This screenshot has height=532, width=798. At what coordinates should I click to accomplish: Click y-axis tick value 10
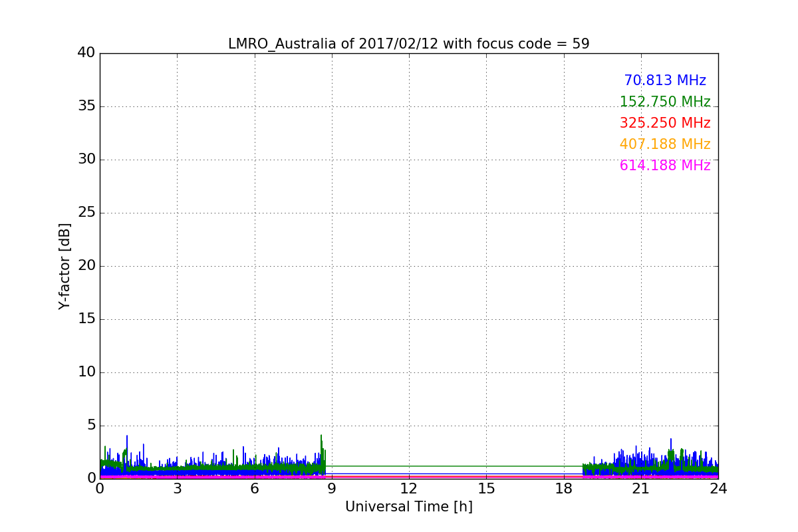pyautogui.click(x=86, y=372)
